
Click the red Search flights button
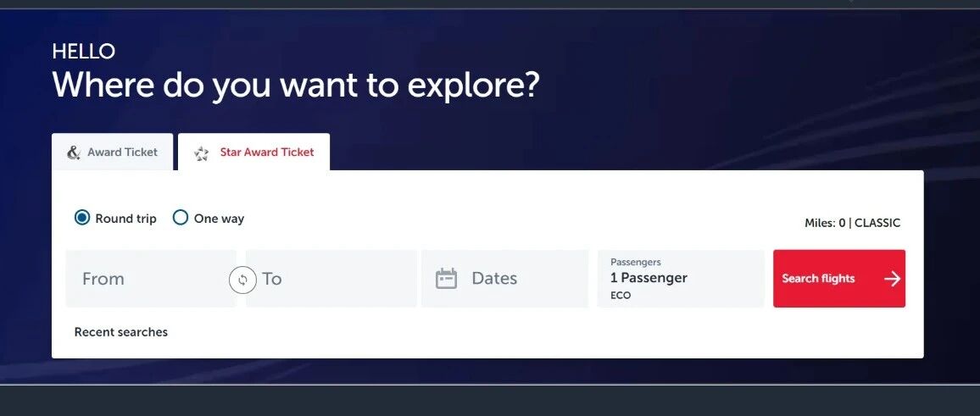(x=838, y=279)
